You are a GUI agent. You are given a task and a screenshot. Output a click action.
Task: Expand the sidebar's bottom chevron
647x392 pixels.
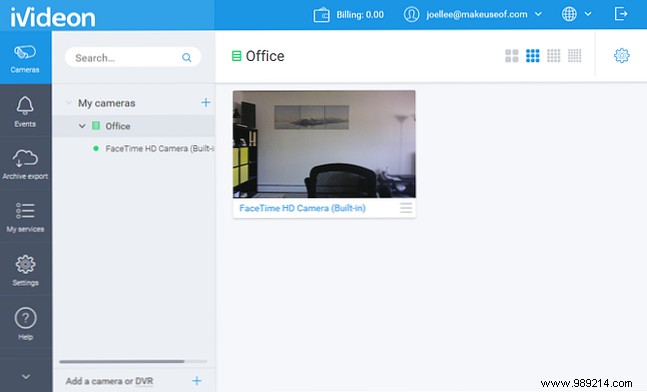point(26,376)
